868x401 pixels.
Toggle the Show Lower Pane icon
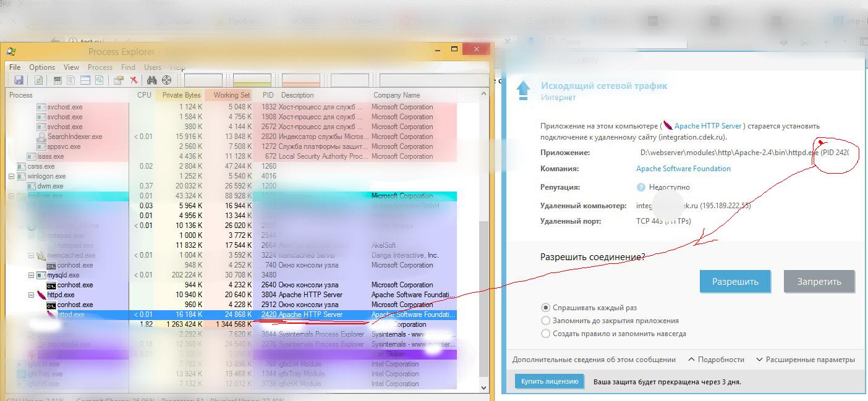[85, 80]
